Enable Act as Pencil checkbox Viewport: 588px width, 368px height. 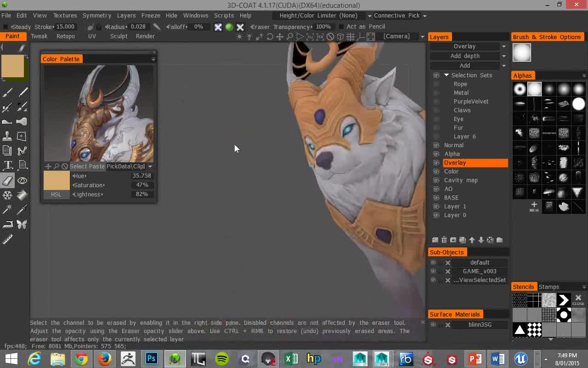pos(341,27)
